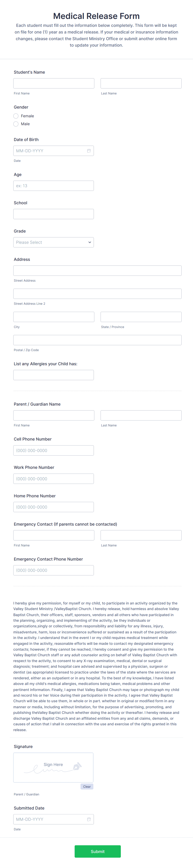Select the Male gender option
193x868 pixels.
pos(16,124)
